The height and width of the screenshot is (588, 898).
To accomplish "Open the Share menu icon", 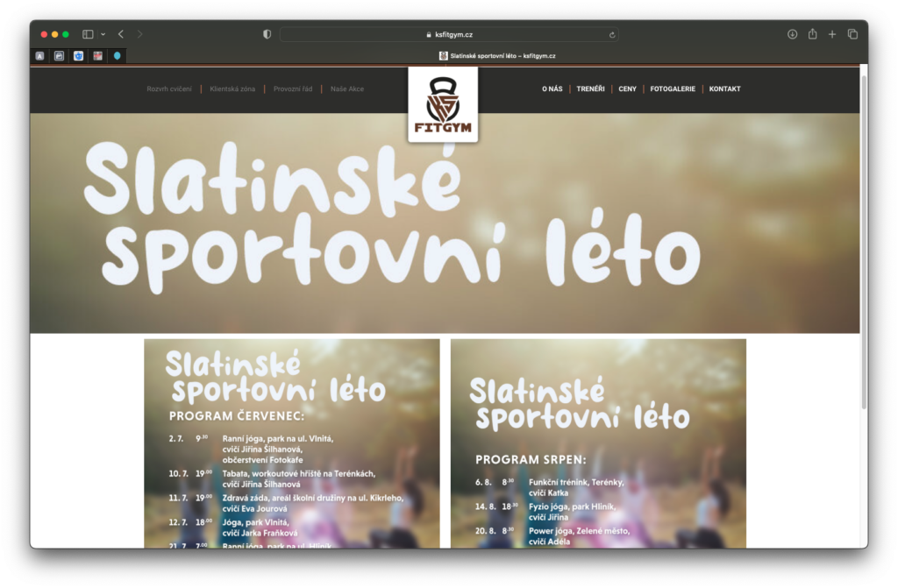I will tap(812, 34).
